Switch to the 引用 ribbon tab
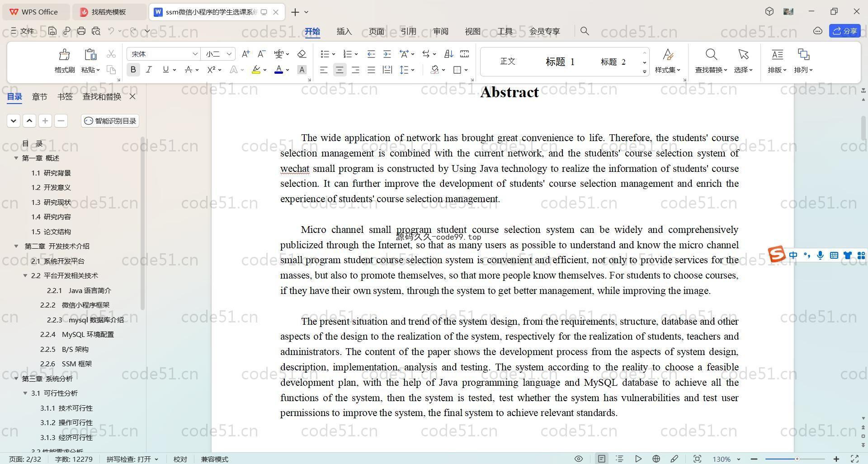The image size is (868, 464). click(x=408, y=31)
